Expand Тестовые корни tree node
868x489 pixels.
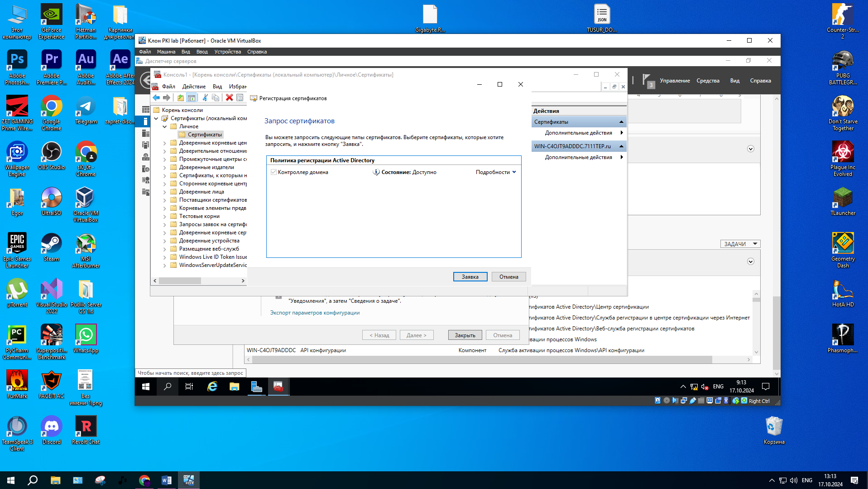[x=165, y=216]
